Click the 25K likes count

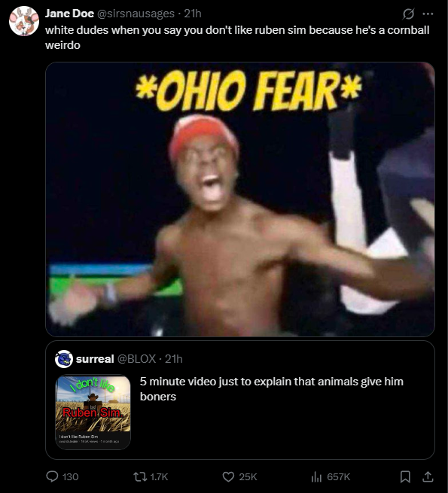248,477
